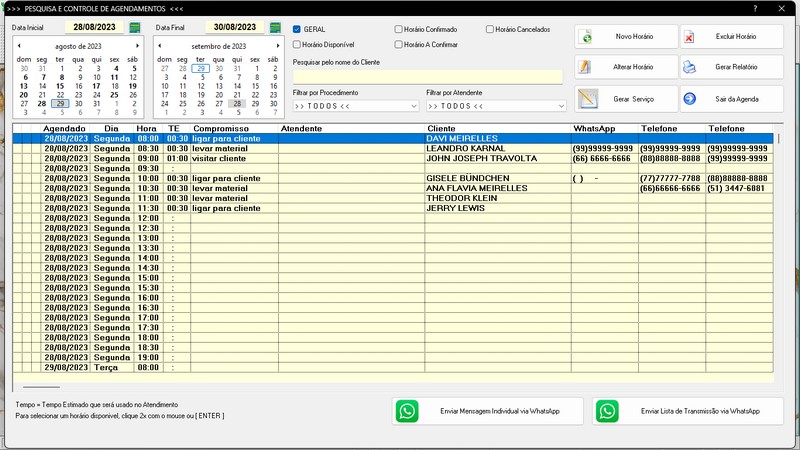800x450 pixels.
Task: Select the ANA FLAVIA MEIRELLES row
Action: [x=393, y=188]
